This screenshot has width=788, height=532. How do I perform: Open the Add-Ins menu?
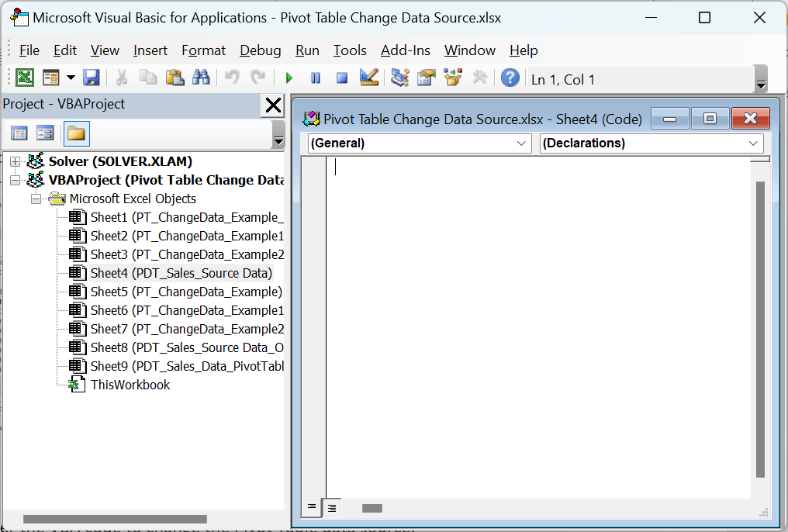[x=405, y=50]
